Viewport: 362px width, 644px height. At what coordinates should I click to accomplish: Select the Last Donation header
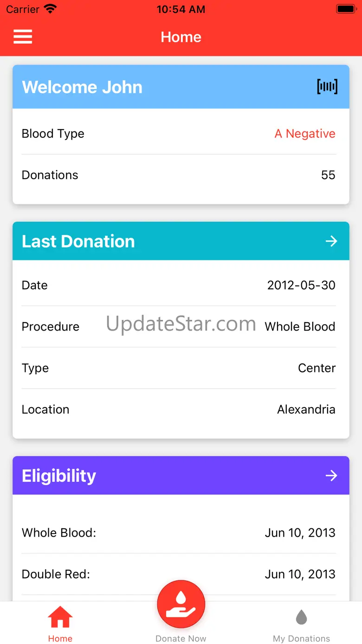point(78,241)
